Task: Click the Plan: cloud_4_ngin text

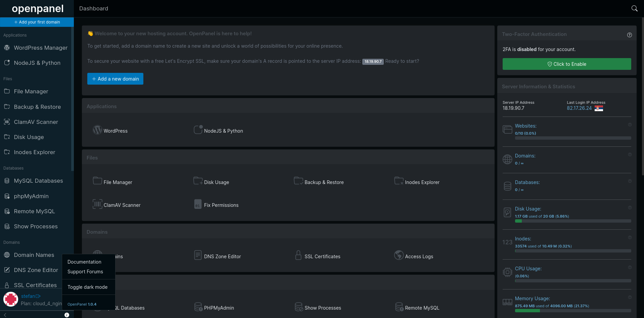Action: (x=41, y=304)
